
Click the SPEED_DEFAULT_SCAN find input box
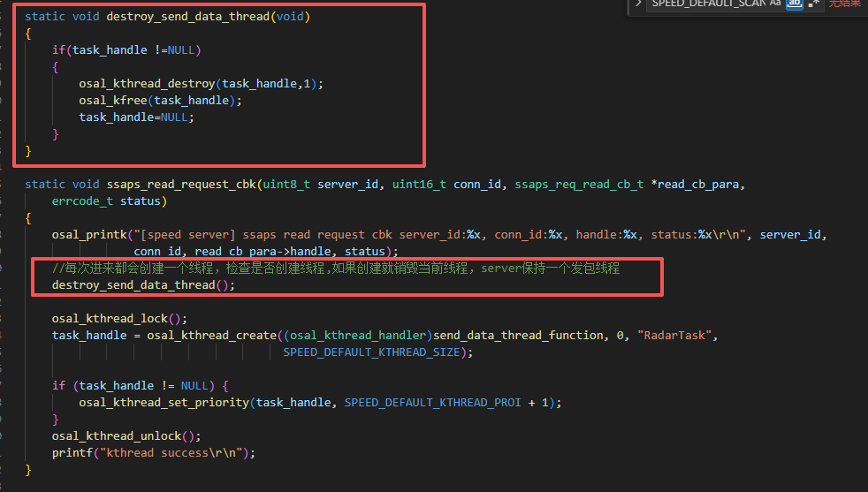coord(707,4)
